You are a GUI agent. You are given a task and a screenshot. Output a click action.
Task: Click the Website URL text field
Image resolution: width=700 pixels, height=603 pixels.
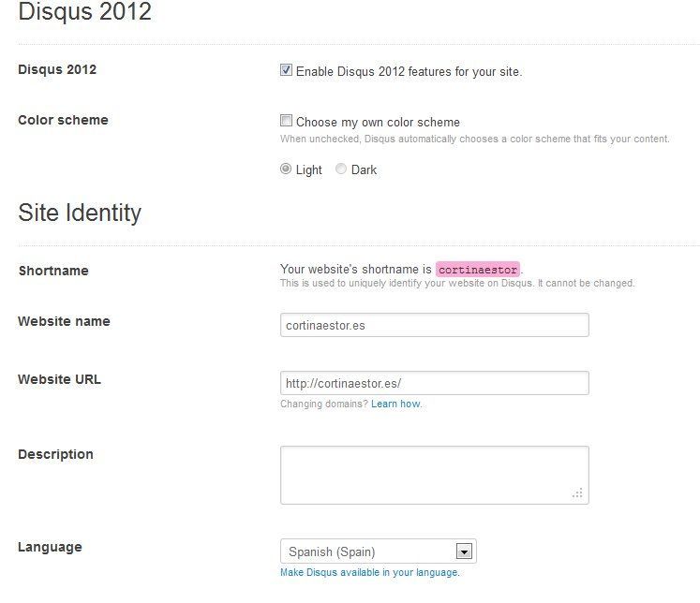pyautogui.click(x=435, y=383)
